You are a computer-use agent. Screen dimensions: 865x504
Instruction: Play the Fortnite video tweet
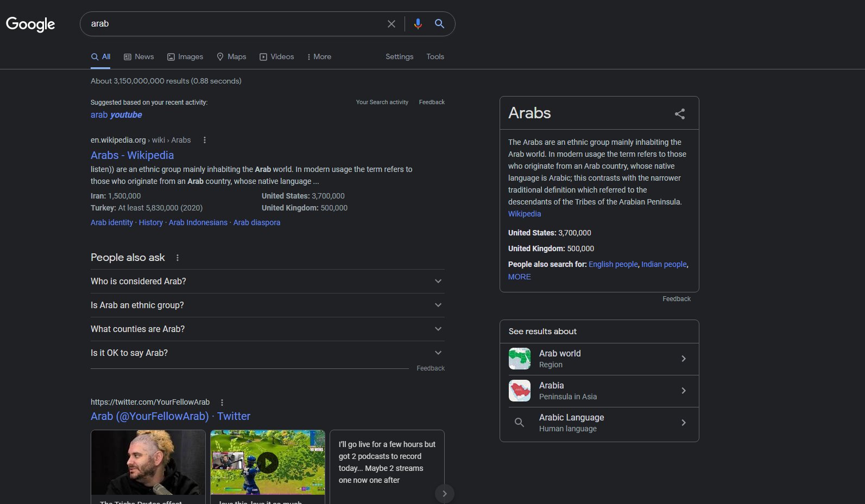(268, 463)
